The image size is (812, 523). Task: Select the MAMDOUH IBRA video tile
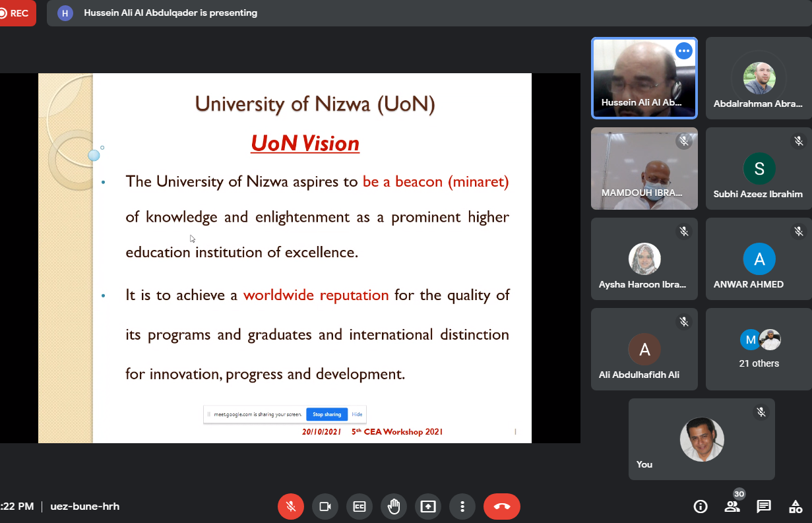(644, 168)
